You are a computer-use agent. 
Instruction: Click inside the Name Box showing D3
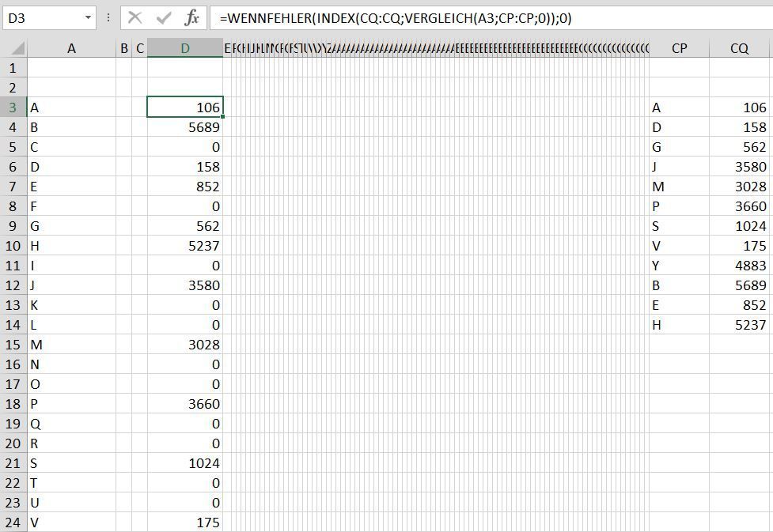[36, 17]
